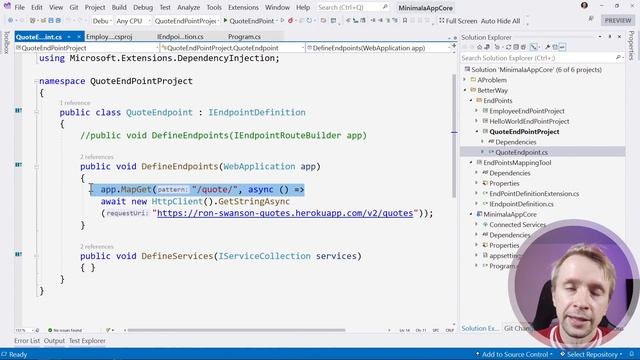This screenshot has height=360, width=640.
Task: Open QuoteEndPointProject.QuoteEndpoint type dropdown
Action: tap(232, 48)
